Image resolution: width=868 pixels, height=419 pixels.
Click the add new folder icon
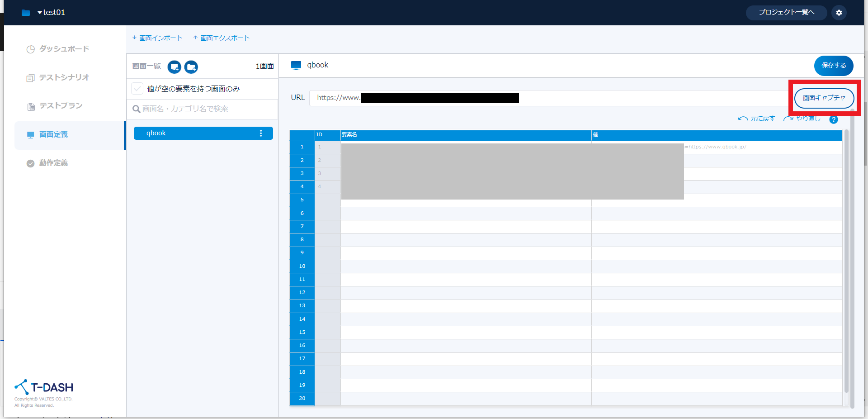coord(191,67)
